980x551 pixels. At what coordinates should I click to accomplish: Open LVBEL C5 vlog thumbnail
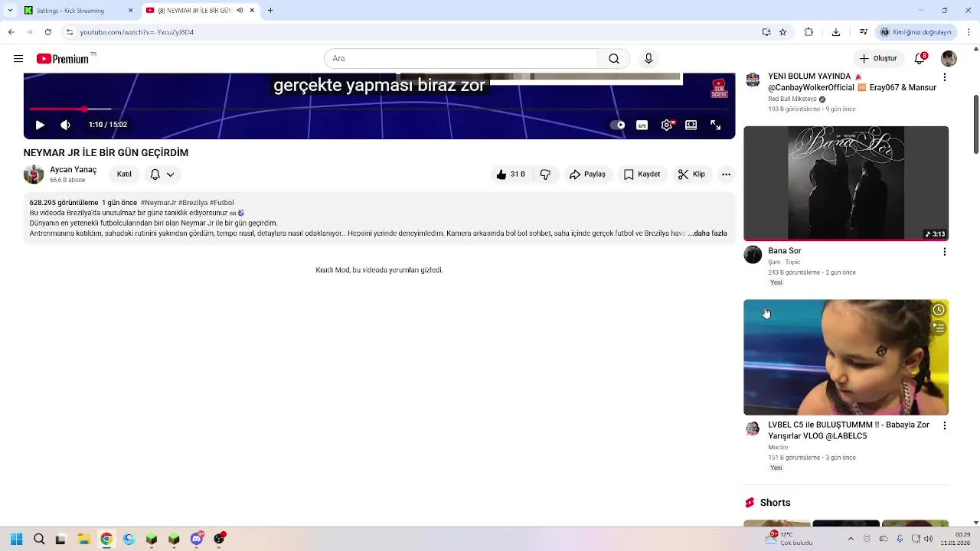click(x=846, y=357)
